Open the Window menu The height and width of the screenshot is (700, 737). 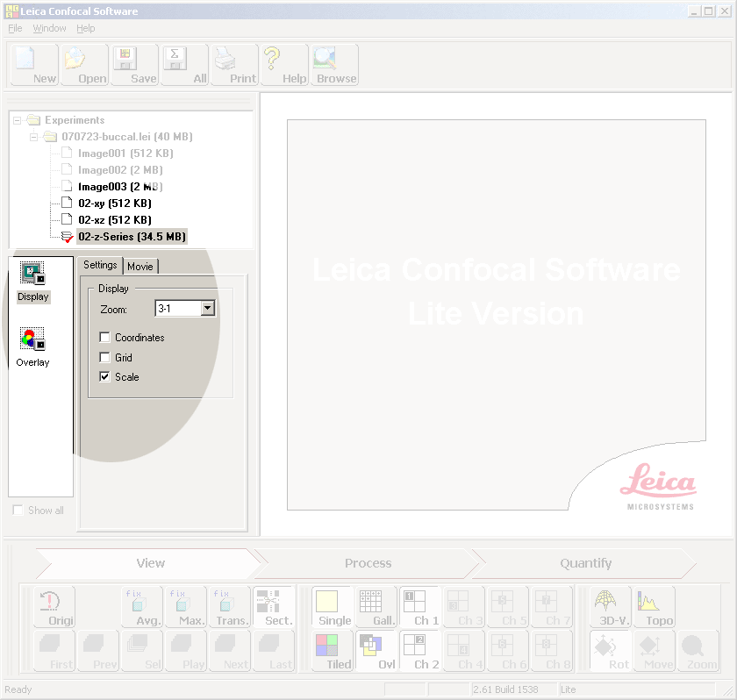49,28
